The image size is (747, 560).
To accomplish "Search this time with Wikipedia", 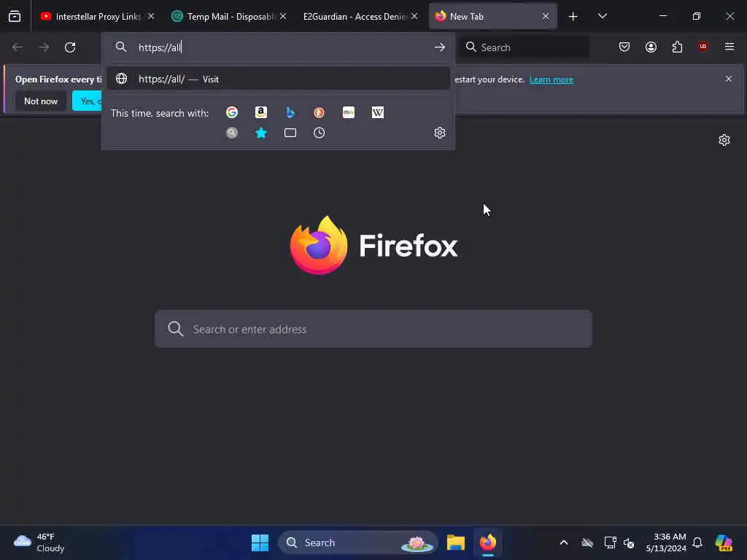I will 378,112.
